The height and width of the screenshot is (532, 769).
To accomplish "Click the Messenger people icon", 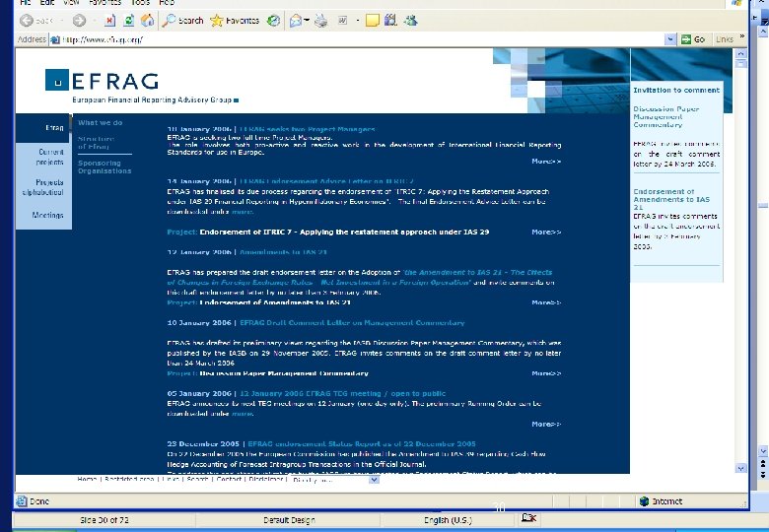I will (411, 21).
